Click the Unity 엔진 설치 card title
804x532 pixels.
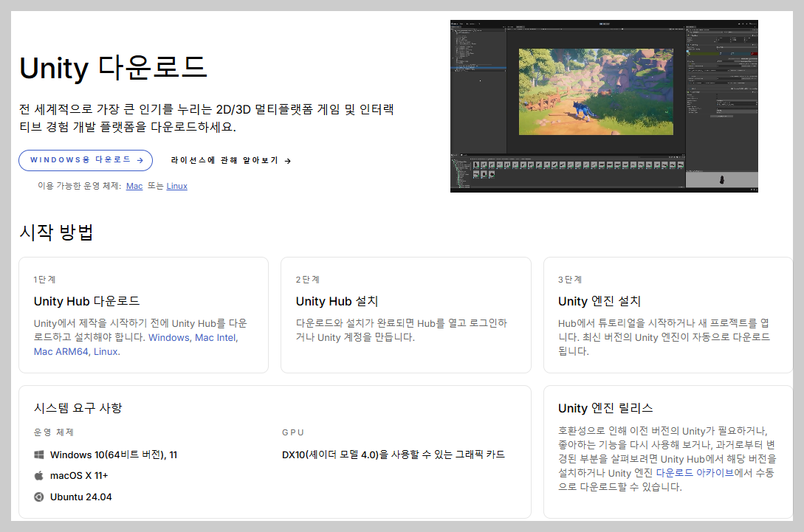[599, 301]
